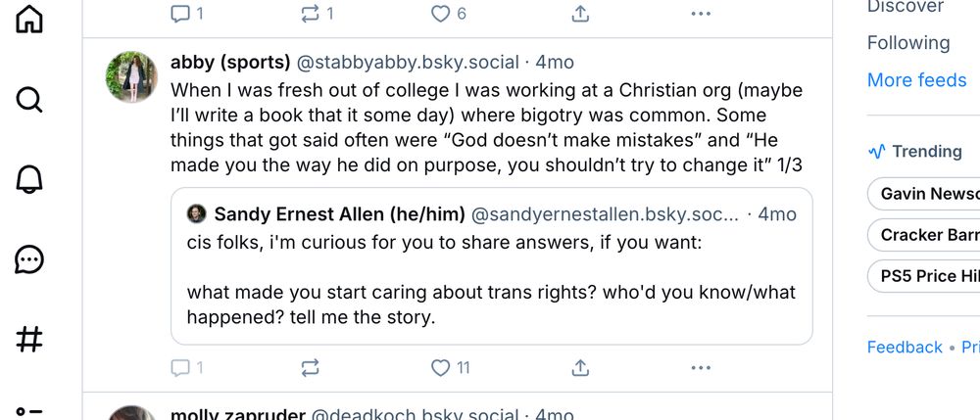The image size is (980, 420).
Task: Open More feeds link
Action: tap(916, 80)
